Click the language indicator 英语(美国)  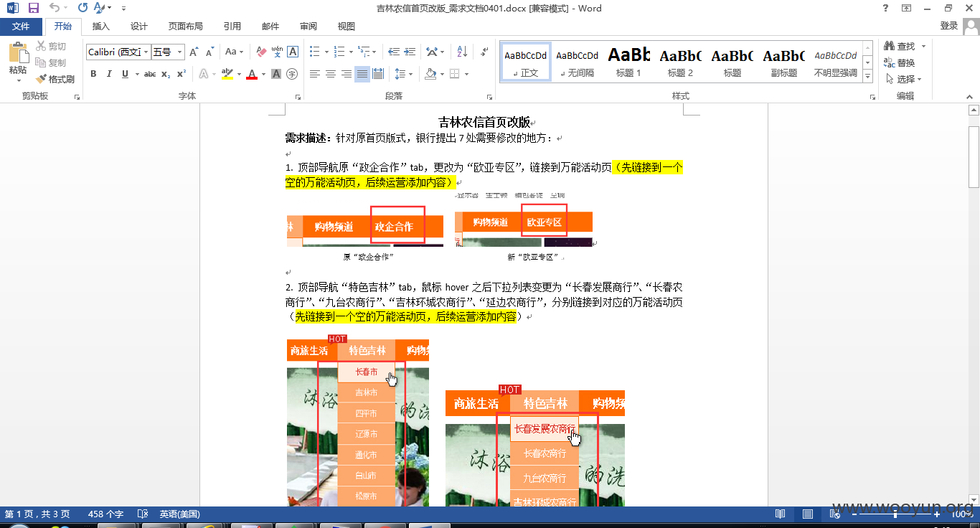(179, 514)
